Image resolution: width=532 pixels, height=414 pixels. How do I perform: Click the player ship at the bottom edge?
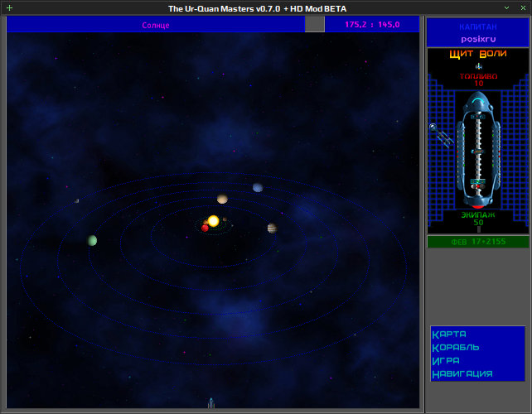point(211,402)
